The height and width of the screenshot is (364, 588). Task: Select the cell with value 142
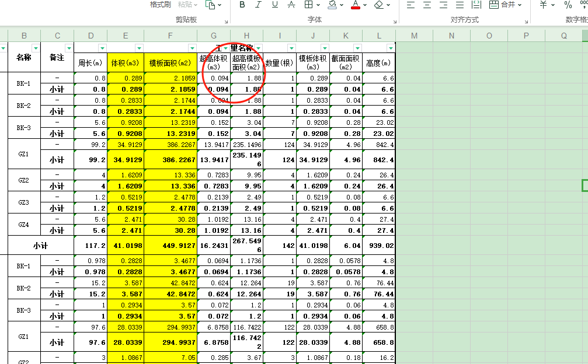click(x=280, y=245)
